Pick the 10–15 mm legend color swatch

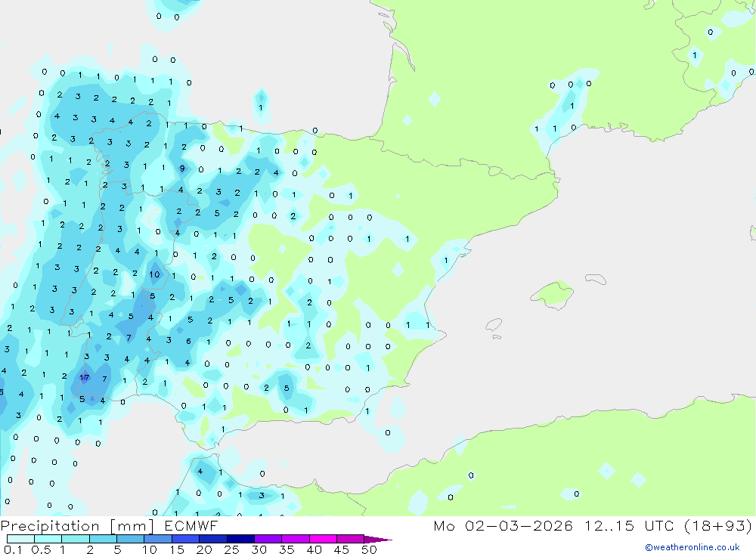[x=158, y=539]
